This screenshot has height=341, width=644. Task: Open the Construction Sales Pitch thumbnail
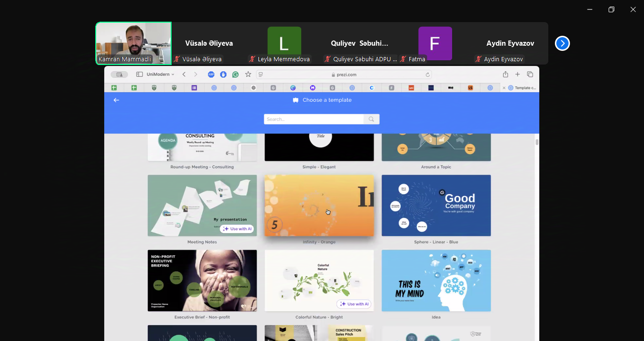319,333
